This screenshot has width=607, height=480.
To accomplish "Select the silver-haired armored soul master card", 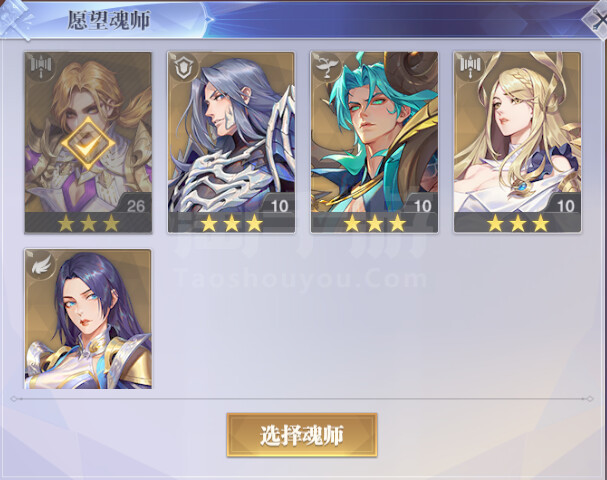I will point(231,142).
